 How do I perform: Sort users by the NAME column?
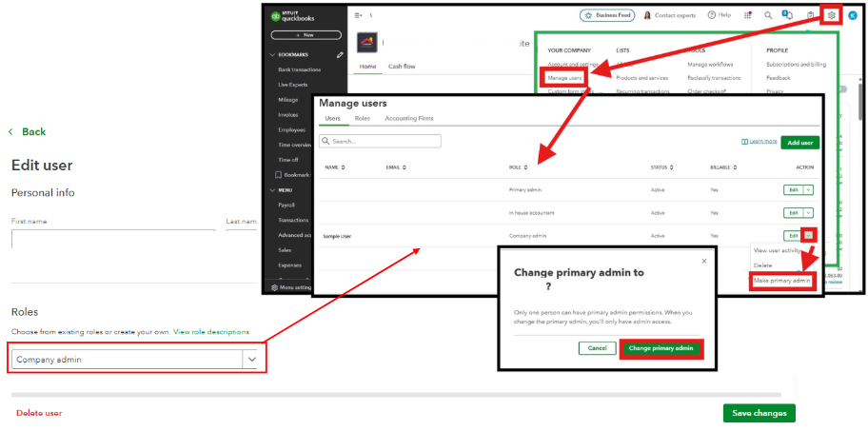334,167
